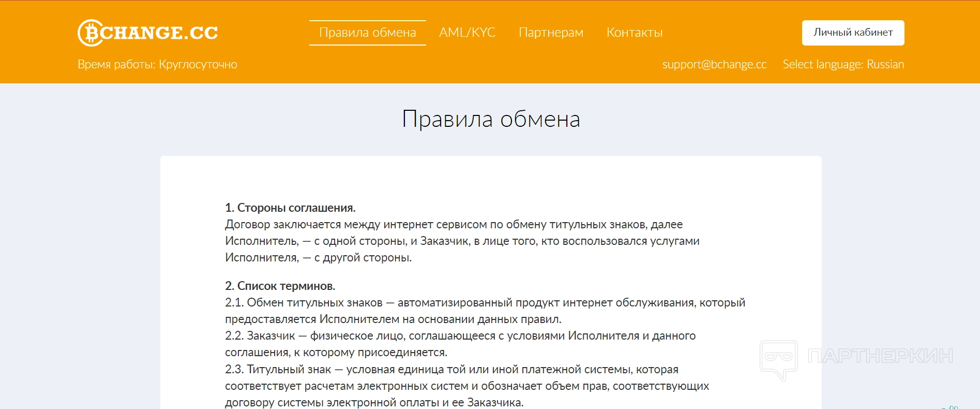
Task: Click the Время работы: Круглосуточно text
Action: pos(158,64)
